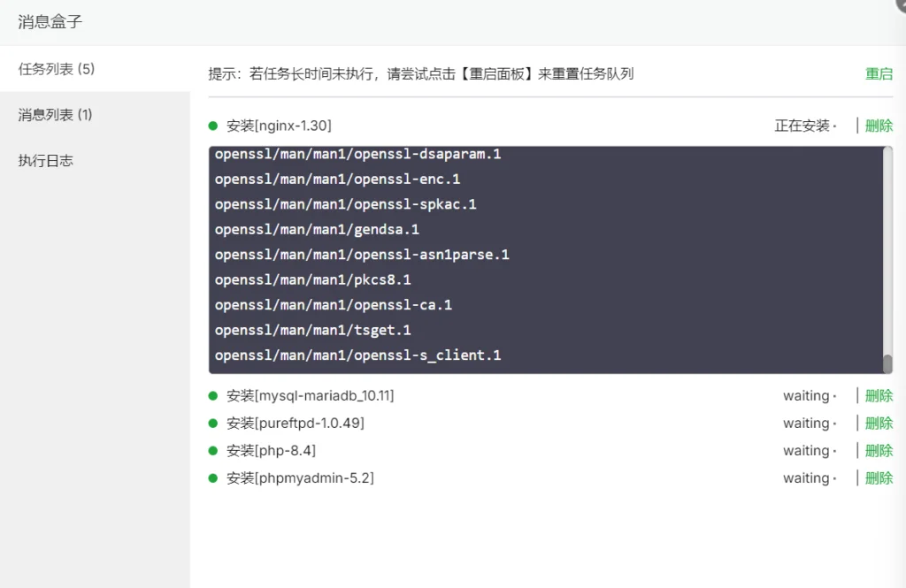Open the 任务列表 (5) tab

click(x=95, y=69)
